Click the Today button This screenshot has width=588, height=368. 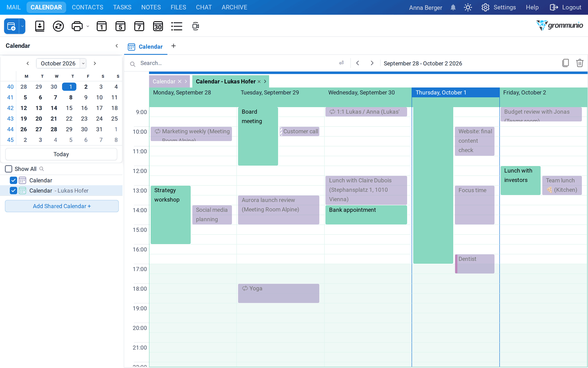pyautogui.click(x=61, y=154)
